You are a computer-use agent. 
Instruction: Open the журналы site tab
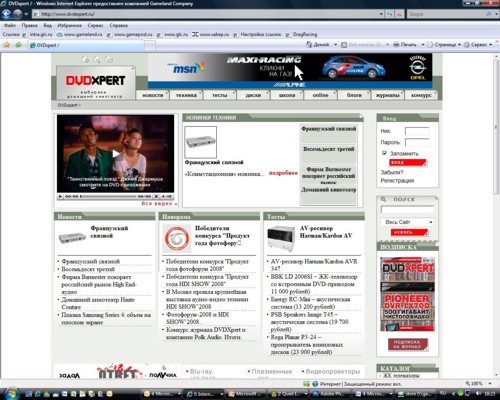tap(388, 95)
